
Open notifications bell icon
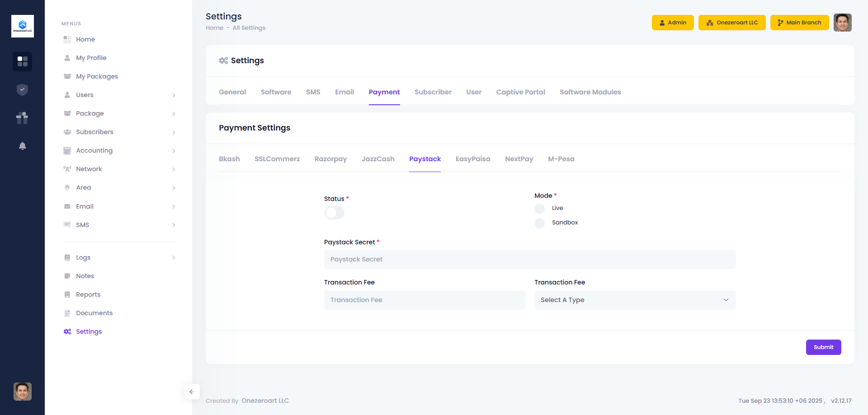click(x=22, y=146)
